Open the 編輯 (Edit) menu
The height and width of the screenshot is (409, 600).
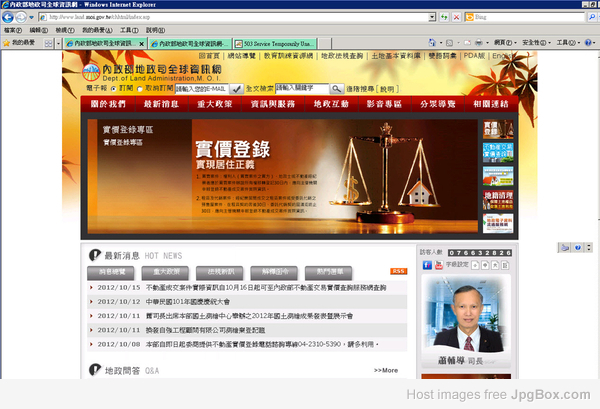pyautogui.click(x=39, y=30)
